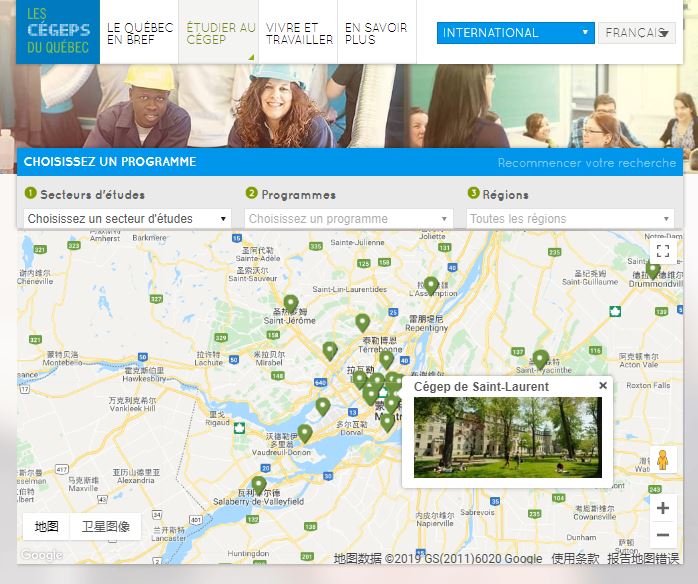The image size is (698, 584).
Task: Switch to 卫星图像 satellite view
Action: point(106,527)
